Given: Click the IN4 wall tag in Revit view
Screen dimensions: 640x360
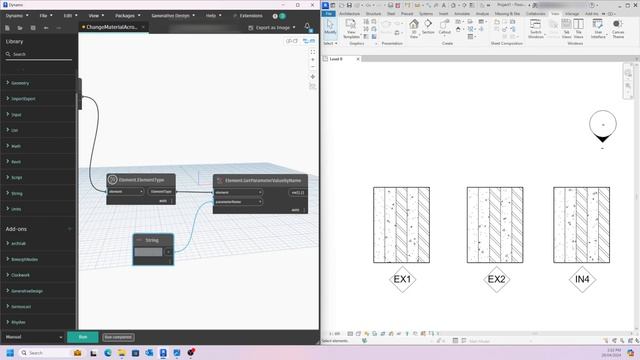Looking at the screenshot, I should (x=582, y=279).
